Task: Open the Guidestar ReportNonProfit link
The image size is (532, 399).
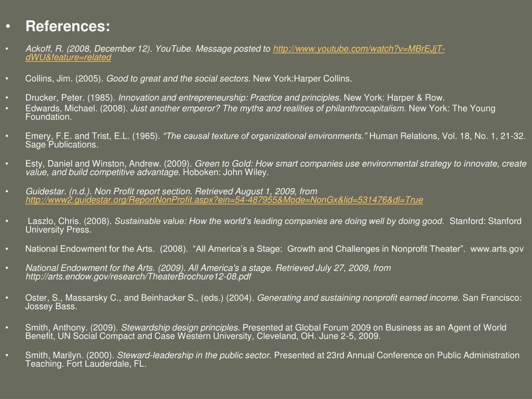Action: click(224, 200)
